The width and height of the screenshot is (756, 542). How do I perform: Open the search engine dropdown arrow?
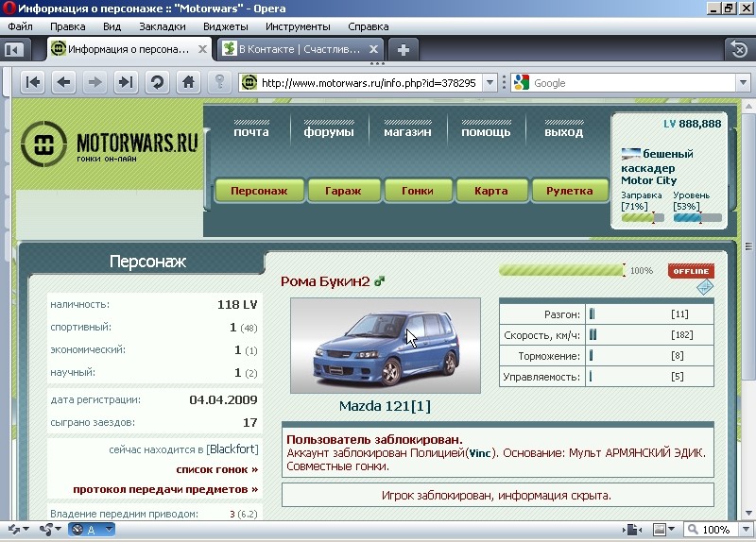click(743, 83)
